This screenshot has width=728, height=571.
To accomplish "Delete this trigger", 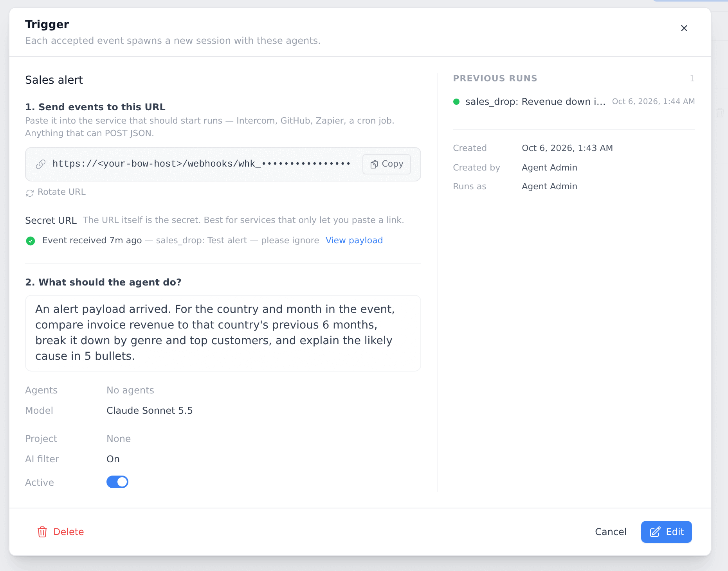I will coord(61,532).
